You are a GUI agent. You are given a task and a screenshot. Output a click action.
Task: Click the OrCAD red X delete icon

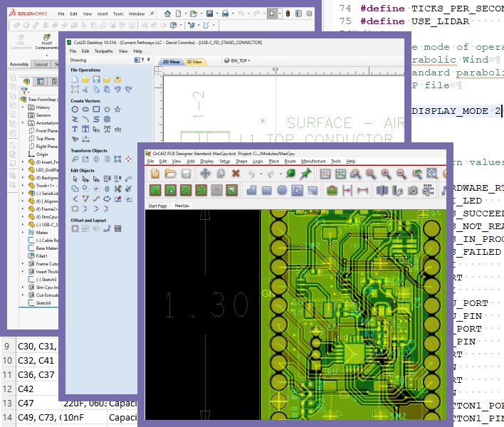[236, 174]
